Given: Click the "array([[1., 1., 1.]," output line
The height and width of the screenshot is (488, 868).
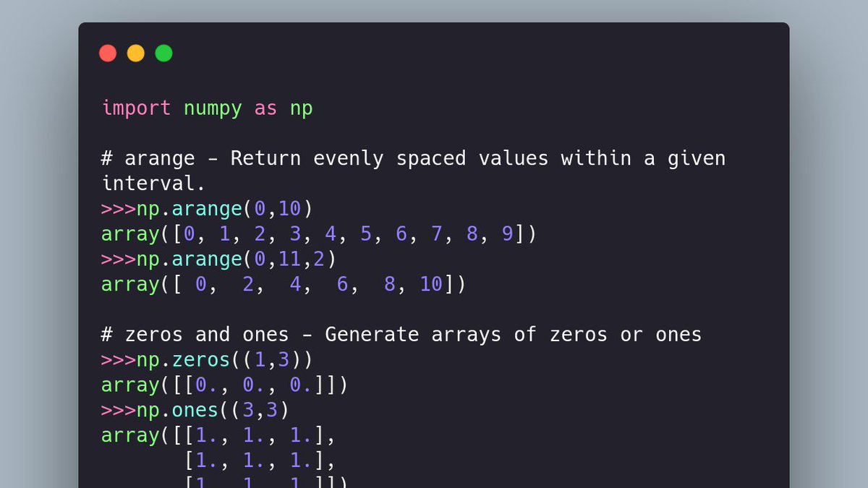Looking at the screenshot, I should pos(219,435).
